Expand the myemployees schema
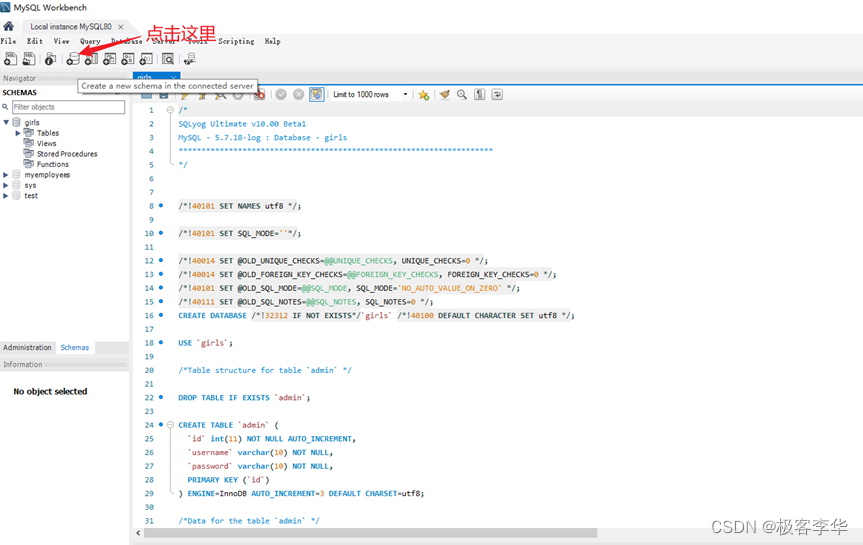 [x=6, y=175]
